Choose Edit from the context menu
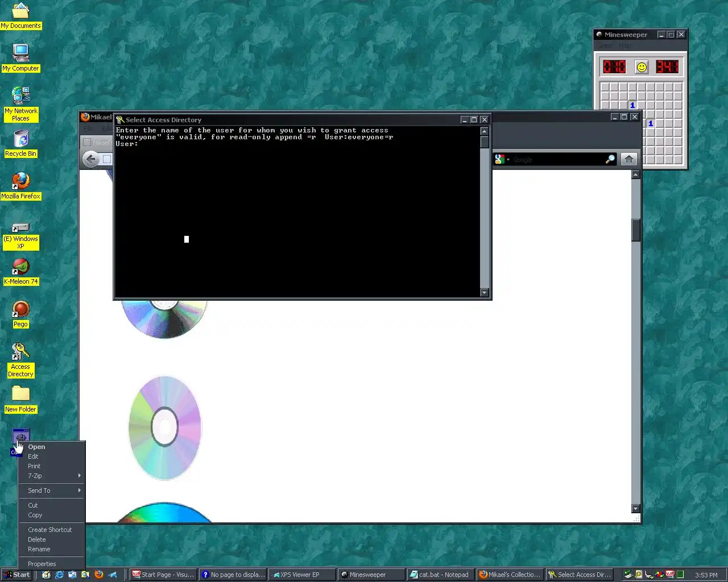The height and width of the screenshot is (582, 728). coord(51,456)
